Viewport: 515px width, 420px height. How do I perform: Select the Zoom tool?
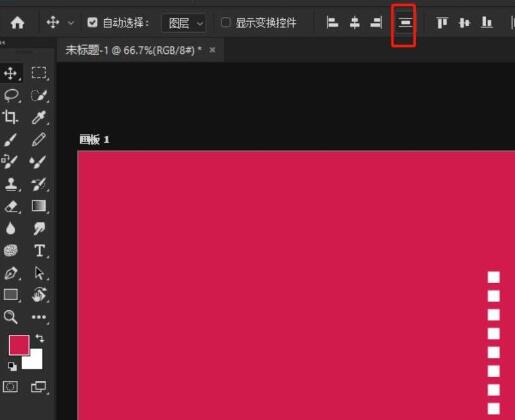tap(10, 317)
